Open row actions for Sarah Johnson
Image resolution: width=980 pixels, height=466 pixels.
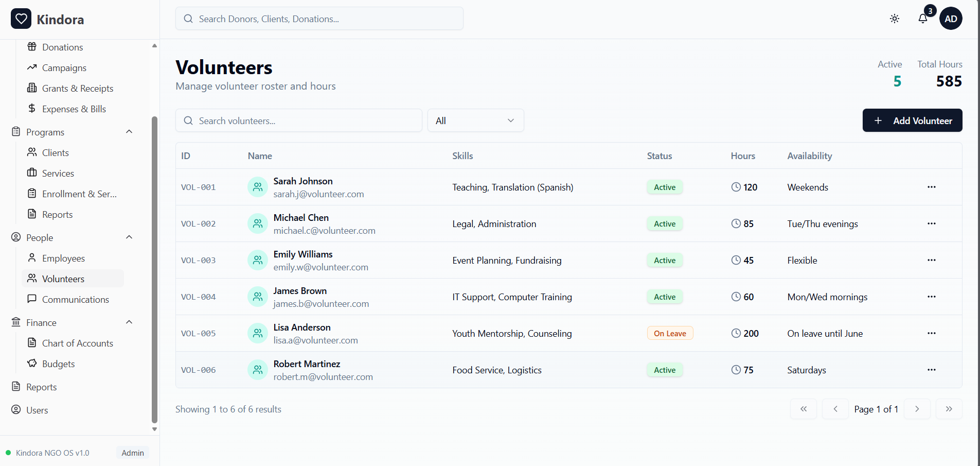[932, 187]
